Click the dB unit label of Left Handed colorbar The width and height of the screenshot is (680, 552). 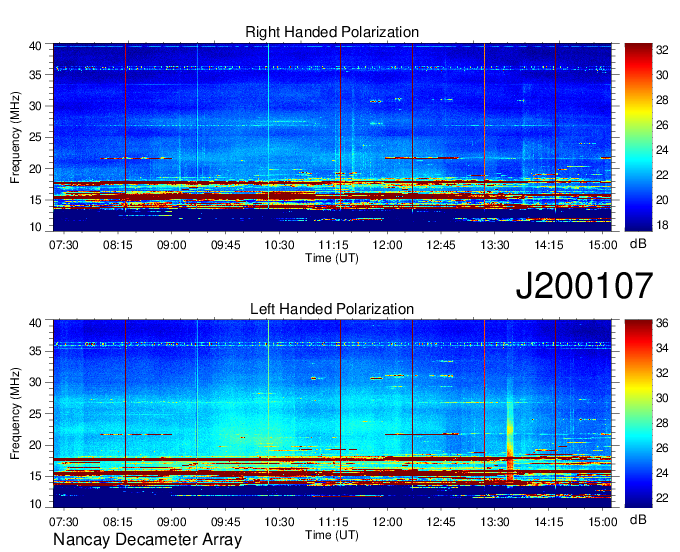click(638, 519)
